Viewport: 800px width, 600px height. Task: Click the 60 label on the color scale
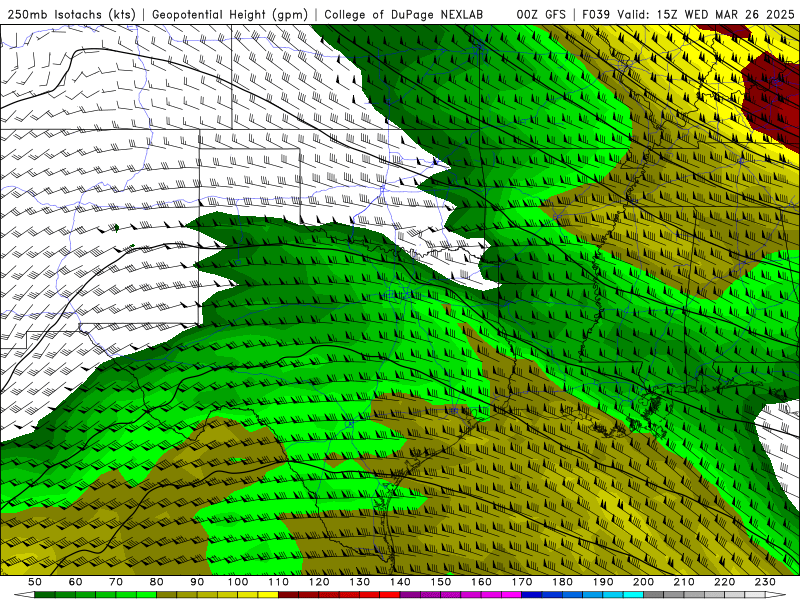[x=76, y=582]
